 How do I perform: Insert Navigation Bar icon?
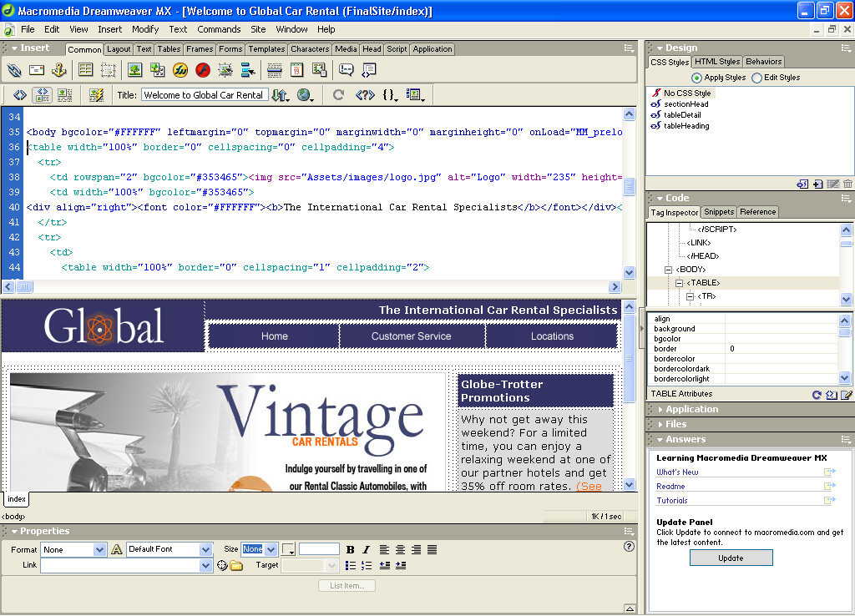(247, 70)
